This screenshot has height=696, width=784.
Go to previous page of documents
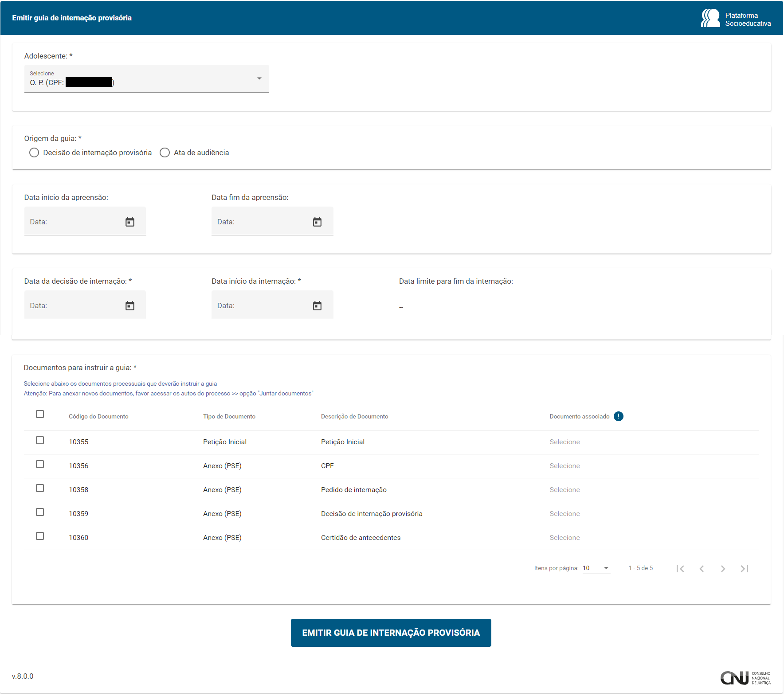pyautogui.click(x=702, y=568)
